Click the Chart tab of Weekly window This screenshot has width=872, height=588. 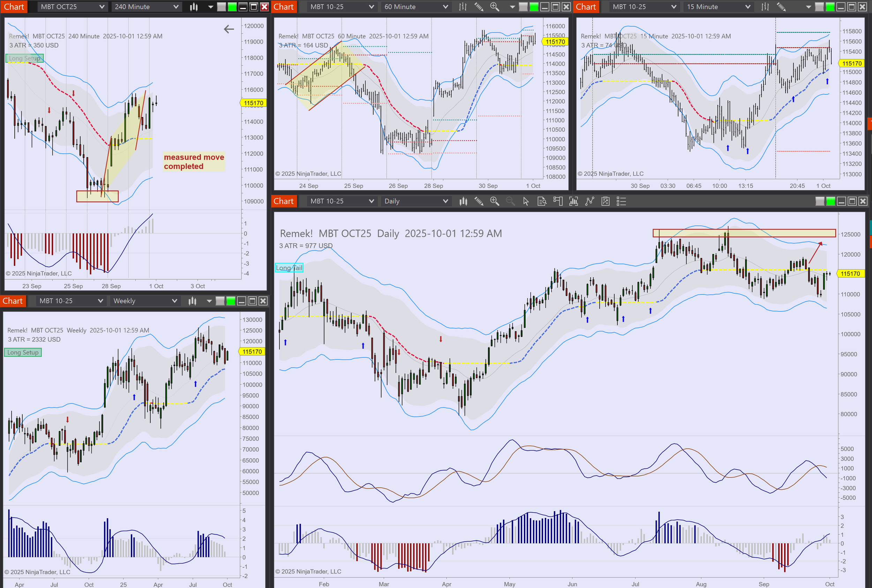(13, 301)
